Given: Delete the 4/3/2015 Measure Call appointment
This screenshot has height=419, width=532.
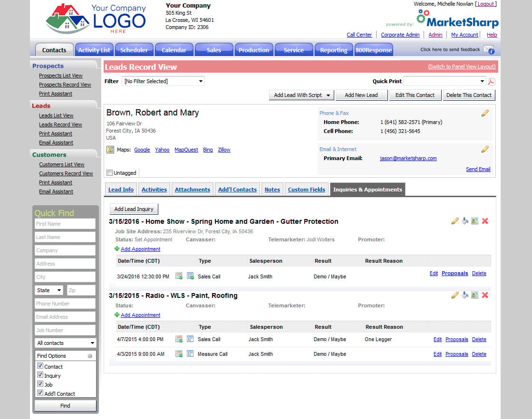Looking at the screenshot, I should tap(479, 354).
